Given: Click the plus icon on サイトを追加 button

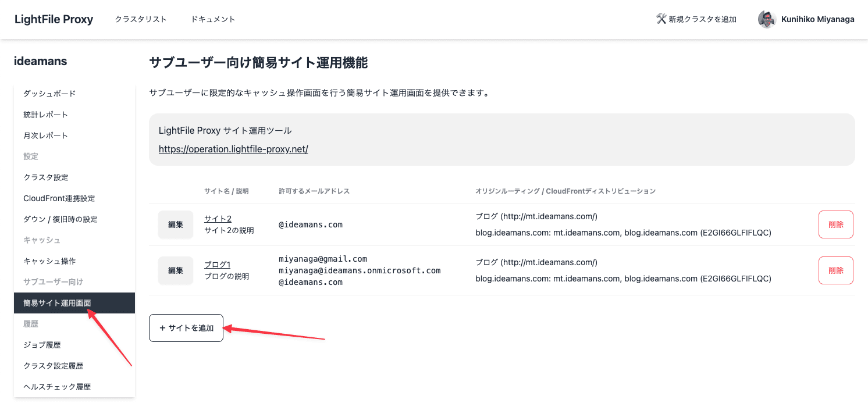Looking at the screenshot, I should point(162,328).
